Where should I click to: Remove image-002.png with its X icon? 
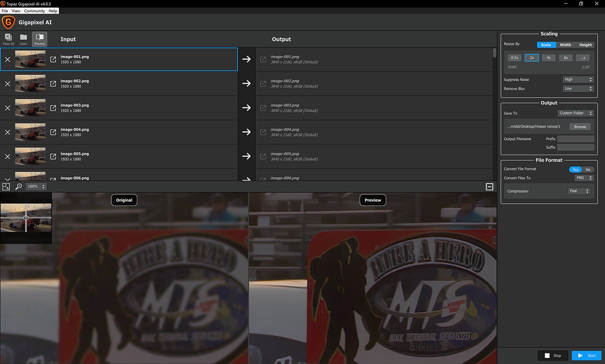8,84
